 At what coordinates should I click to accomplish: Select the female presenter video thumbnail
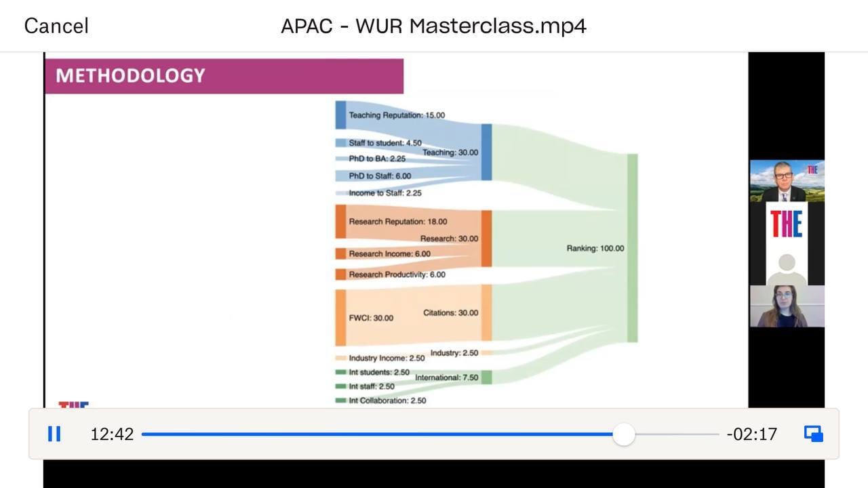[x=787, y=306]
